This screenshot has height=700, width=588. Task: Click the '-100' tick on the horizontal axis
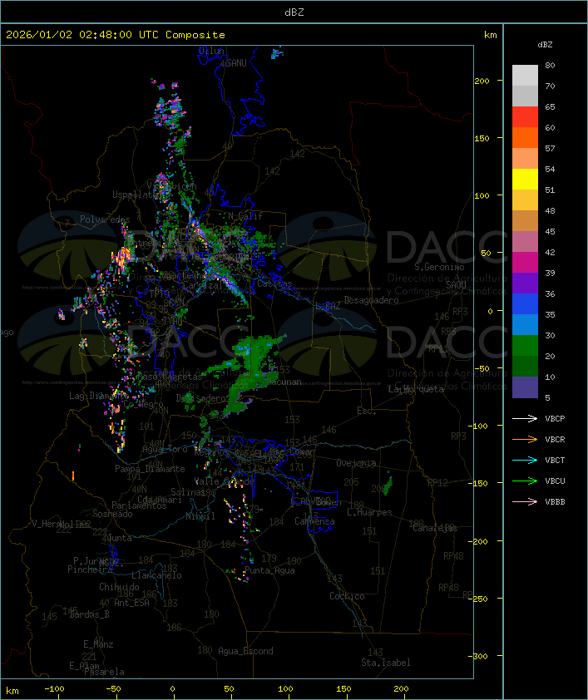tap(54, 689)
